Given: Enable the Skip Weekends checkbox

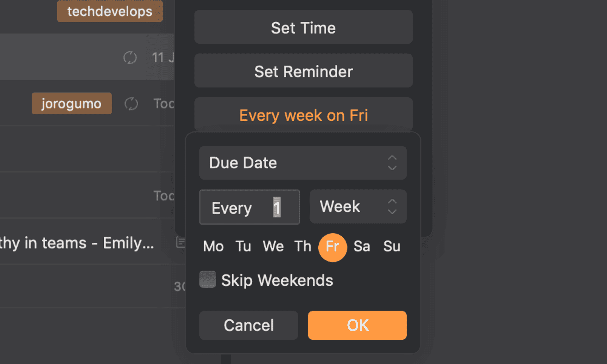Looking at the screenshot, I should [x=208, y=279].
